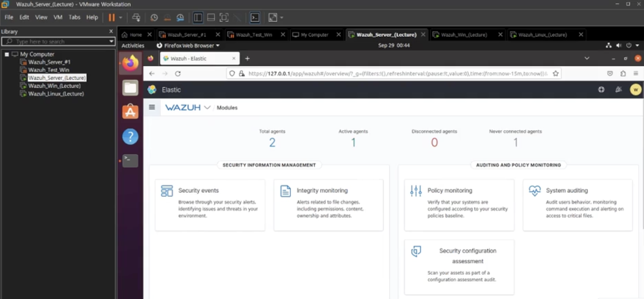Image resolution: width=644 pixels, height=299 pixels.
Task: Close the Library panel
Action: [111, 31]
